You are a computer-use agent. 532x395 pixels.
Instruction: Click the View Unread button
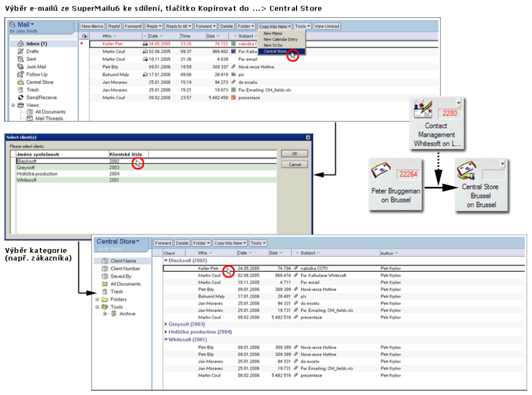[327, 26]
